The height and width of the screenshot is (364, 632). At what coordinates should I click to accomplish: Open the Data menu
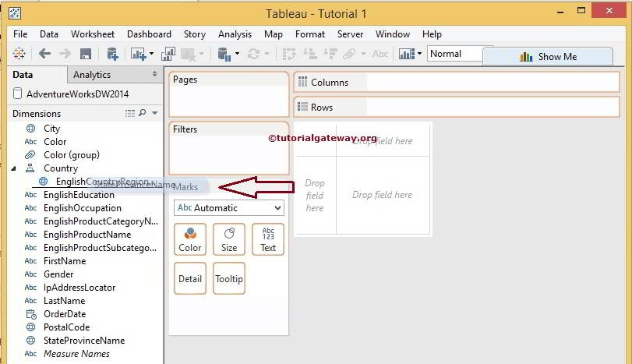click(49, 34)
